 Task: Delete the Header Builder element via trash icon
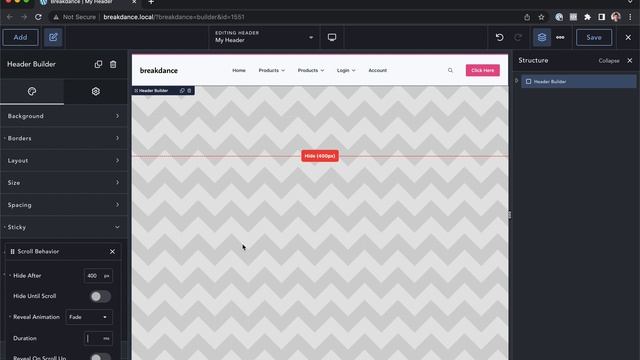113,64
